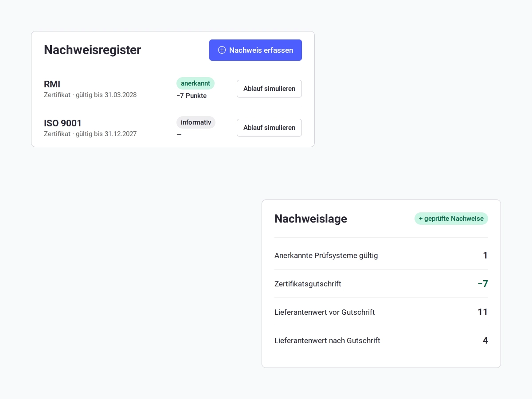Simulate expiry for the ISO 9001 certificate
The width and height of the screenshot is (532, 399).
[x=269, y=128]
